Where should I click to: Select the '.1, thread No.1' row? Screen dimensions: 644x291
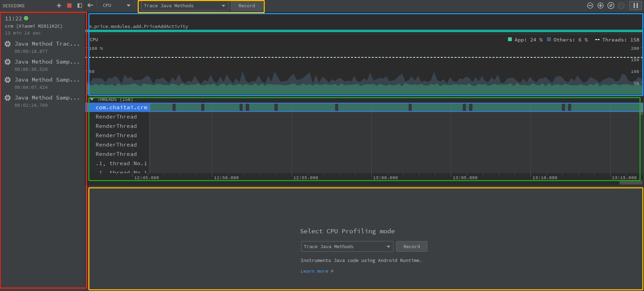pyautogui.click(x=121, y=163)
